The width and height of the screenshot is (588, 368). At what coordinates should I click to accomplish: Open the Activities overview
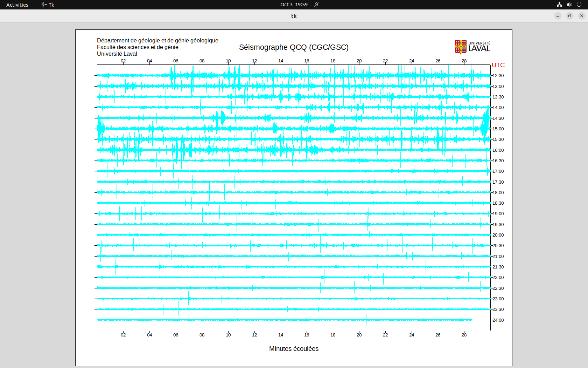click(17, 5)
